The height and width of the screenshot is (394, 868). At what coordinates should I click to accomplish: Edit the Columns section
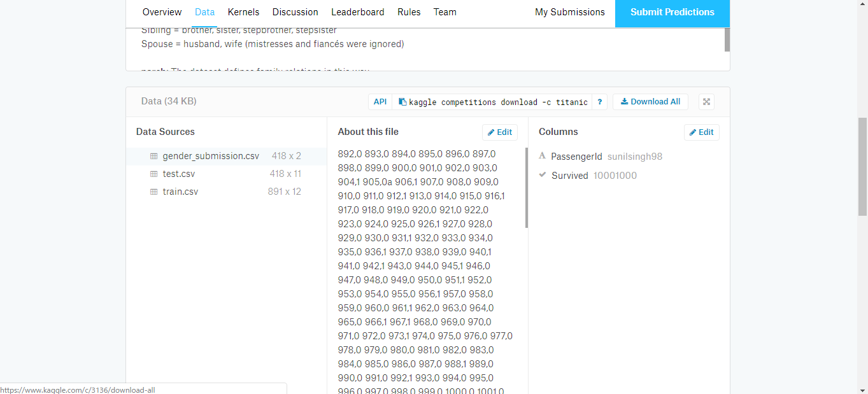(701, 132)
